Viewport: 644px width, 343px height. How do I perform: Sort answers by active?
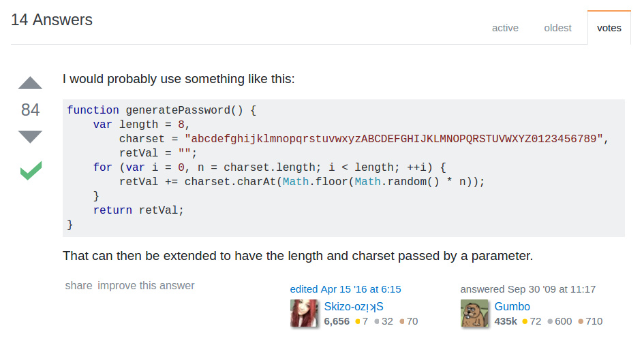pos(505,28)
